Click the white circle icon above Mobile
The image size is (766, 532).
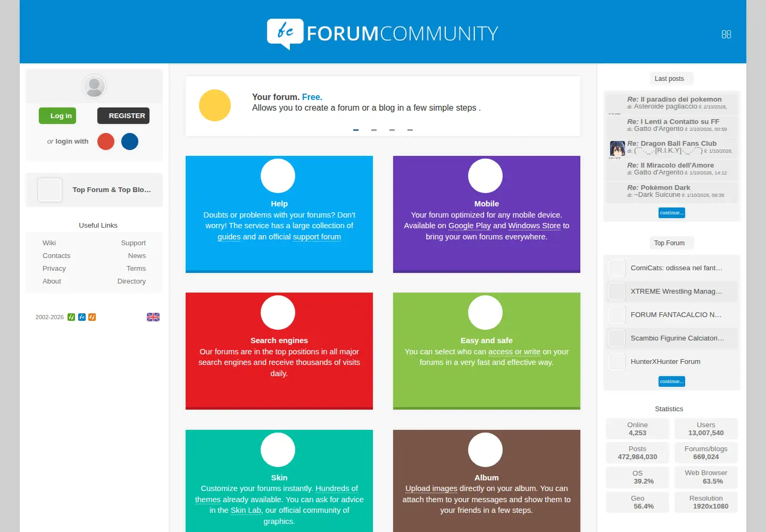(x=485, y=176)
